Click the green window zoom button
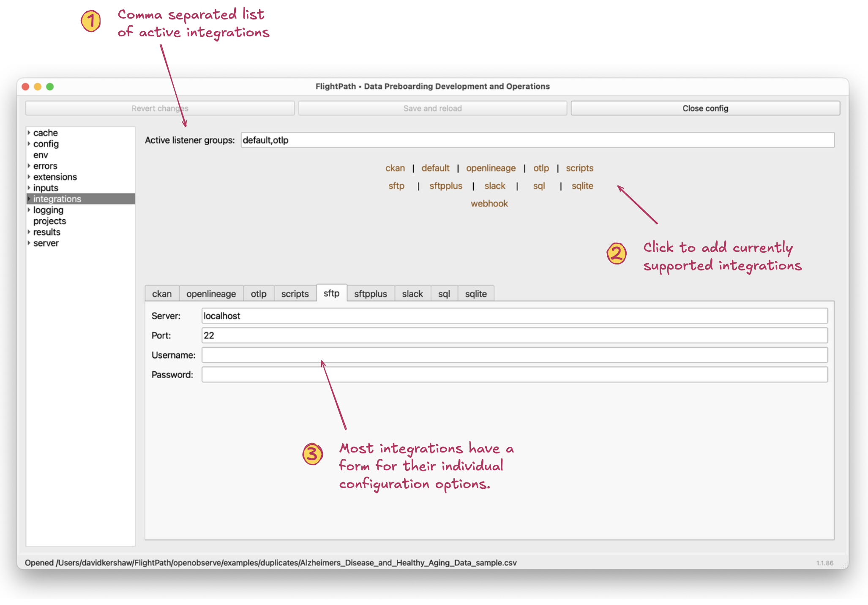The image size is (868, 605). click(50, 87)
